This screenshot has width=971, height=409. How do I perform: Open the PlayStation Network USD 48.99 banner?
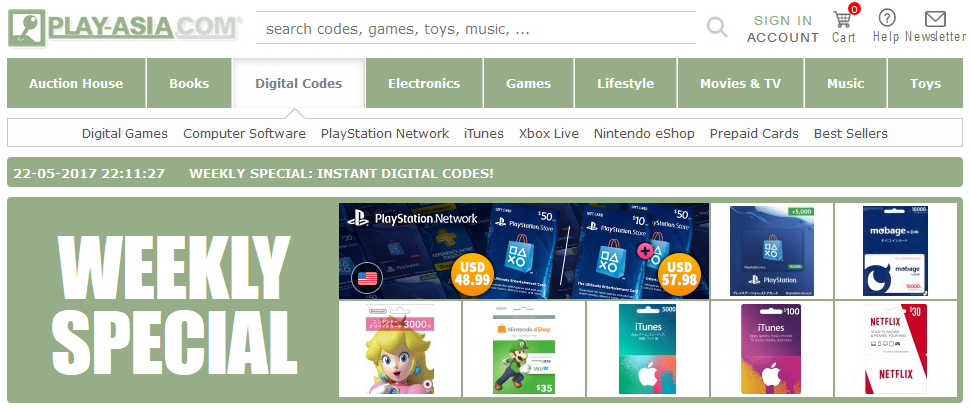point(524,251)
